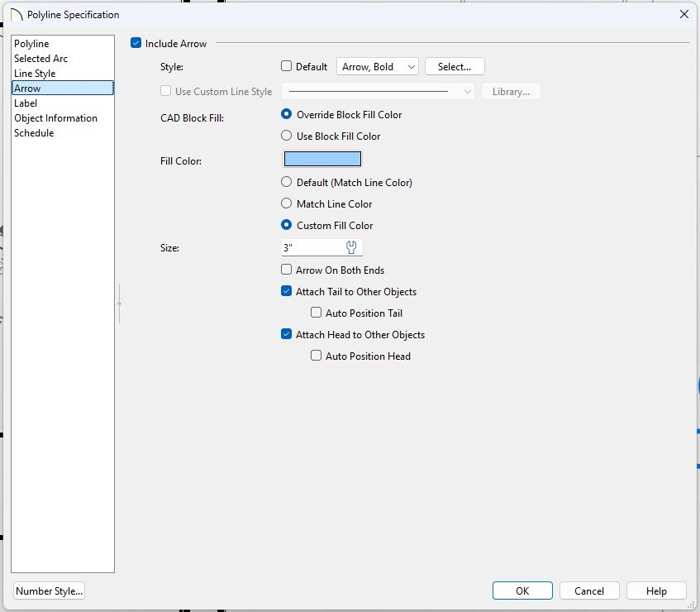Click the Size input field

coord(312,247)
